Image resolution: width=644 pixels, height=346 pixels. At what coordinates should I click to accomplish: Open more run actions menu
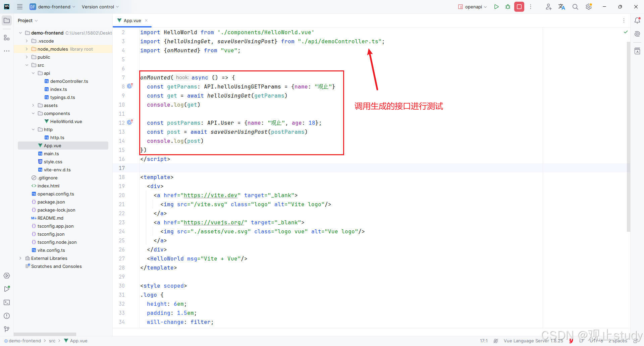coord(531,7)
